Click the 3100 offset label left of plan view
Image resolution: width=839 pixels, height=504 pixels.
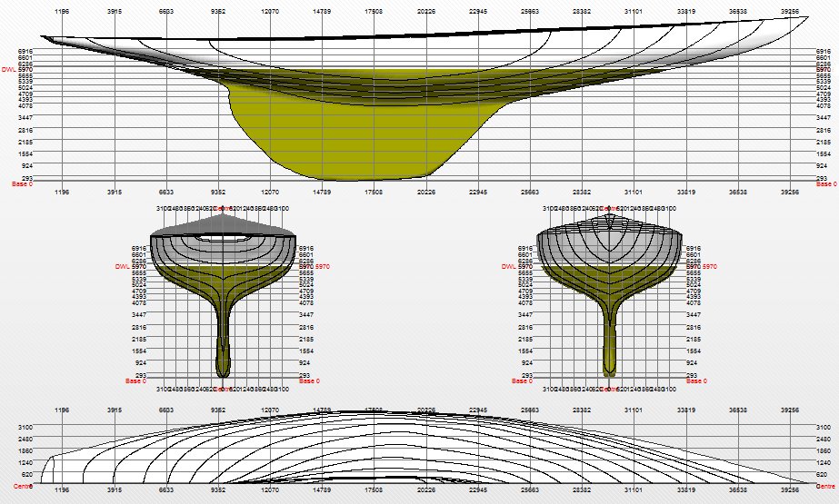click(25, 426)
